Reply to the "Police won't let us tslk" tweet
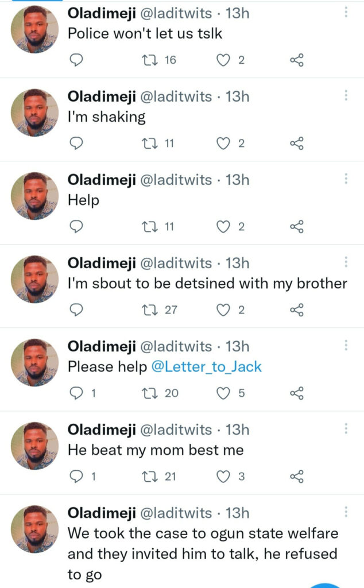The width and height of the screenshot is (364, 588). pyautogui.click(x=76, y=60)
